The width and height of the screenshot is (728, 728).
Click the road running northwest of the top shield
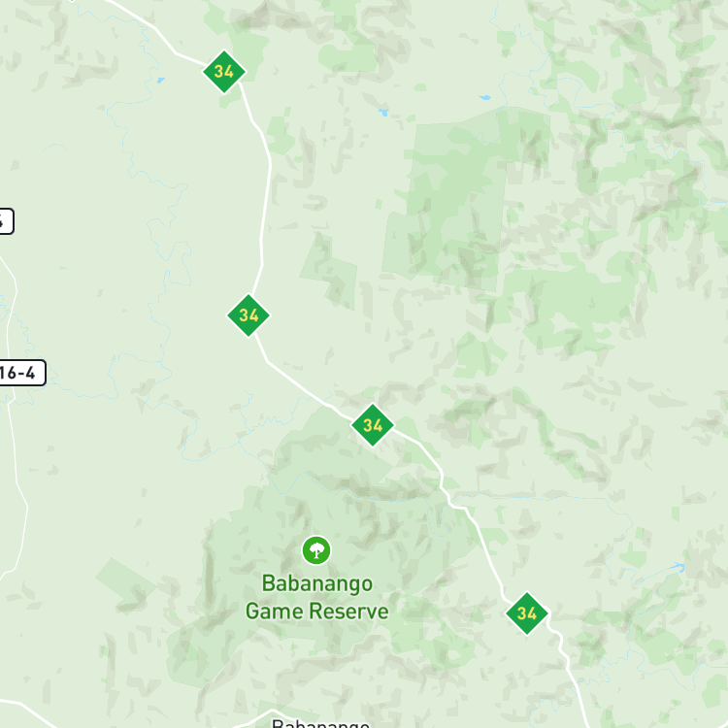point(153,27)
